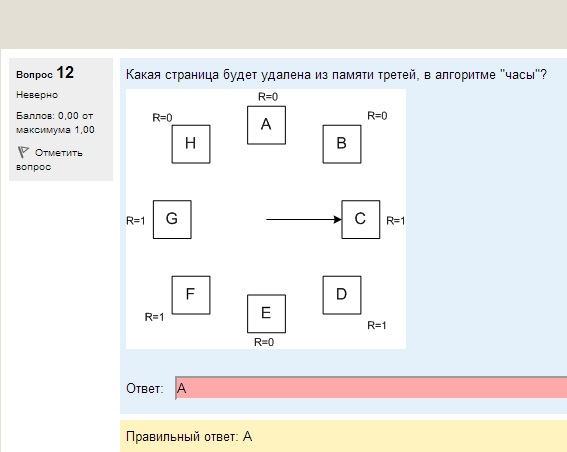
Task: Click the question text about 'часы' algorithm
Action: click(336, 75)
